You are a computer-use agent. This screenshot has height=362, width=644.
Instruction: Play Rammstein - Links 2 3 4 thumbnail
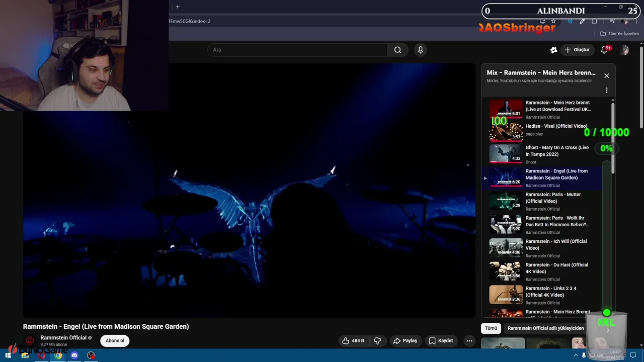click(506, 295)
